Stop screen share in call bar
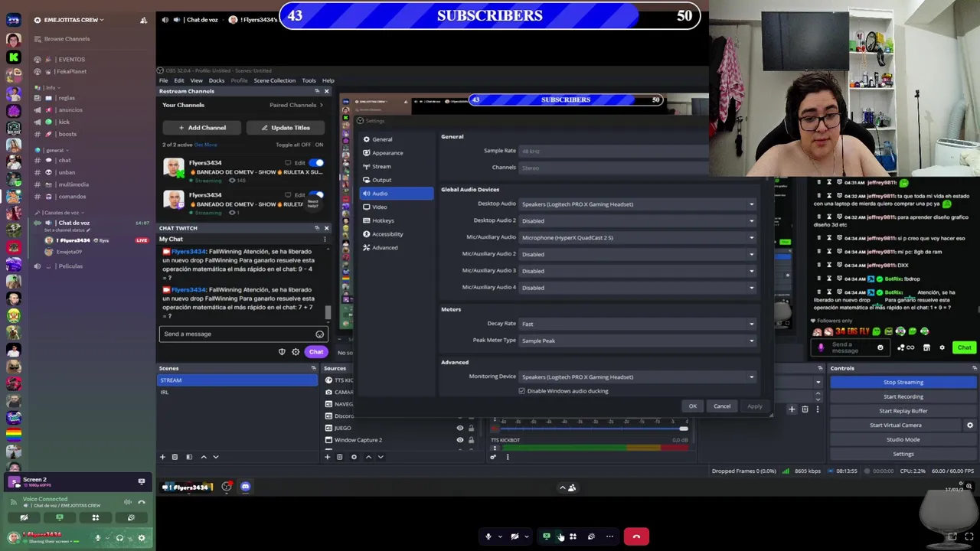 coord(546,536)
